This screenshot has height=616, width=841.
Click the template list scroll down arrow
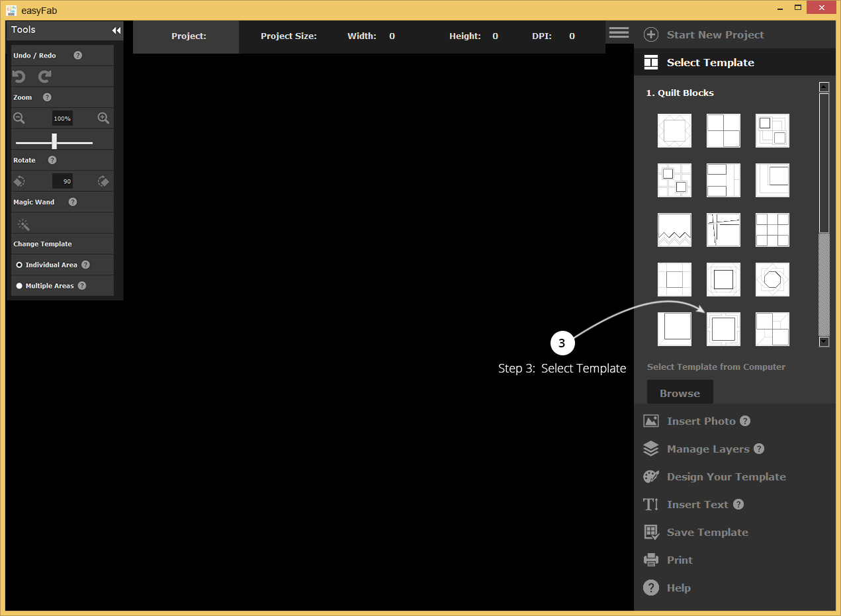[824, 342]
